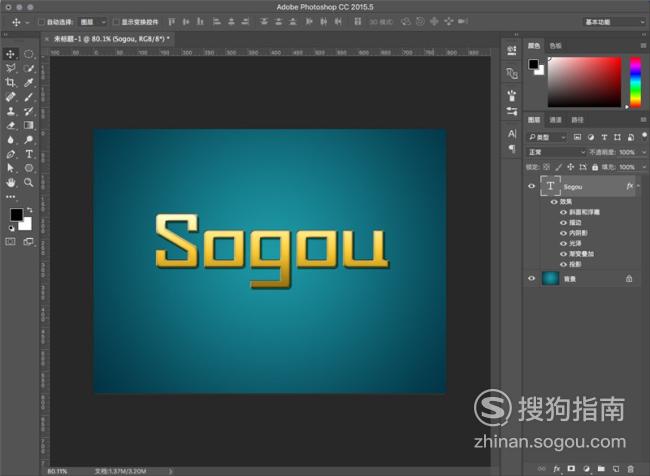The height and width of the screenshot is (476, 650).
Task: Switch to the Paths tab
Action: (577, 120)
